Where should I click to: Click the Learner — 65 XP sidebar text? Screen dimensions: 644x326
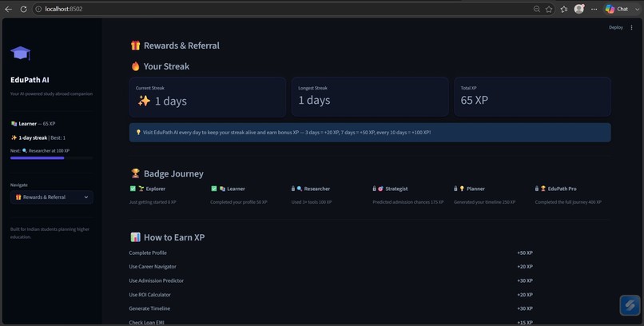coord(33,124)
